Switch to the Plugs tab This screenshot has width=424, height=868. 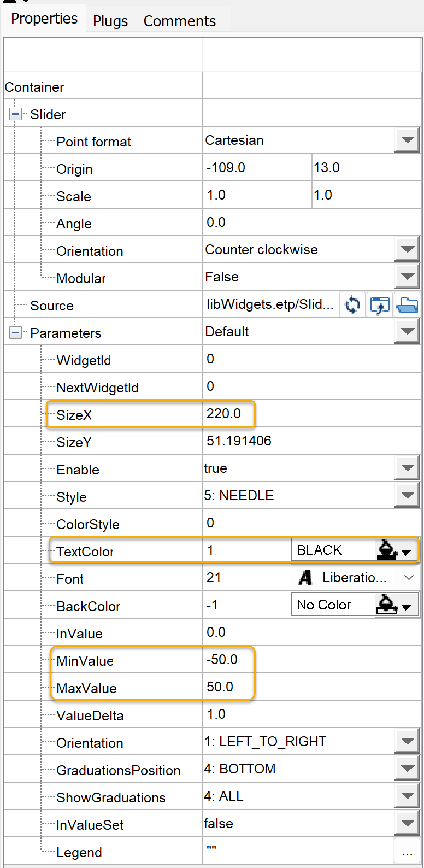[x=110, y=21]
